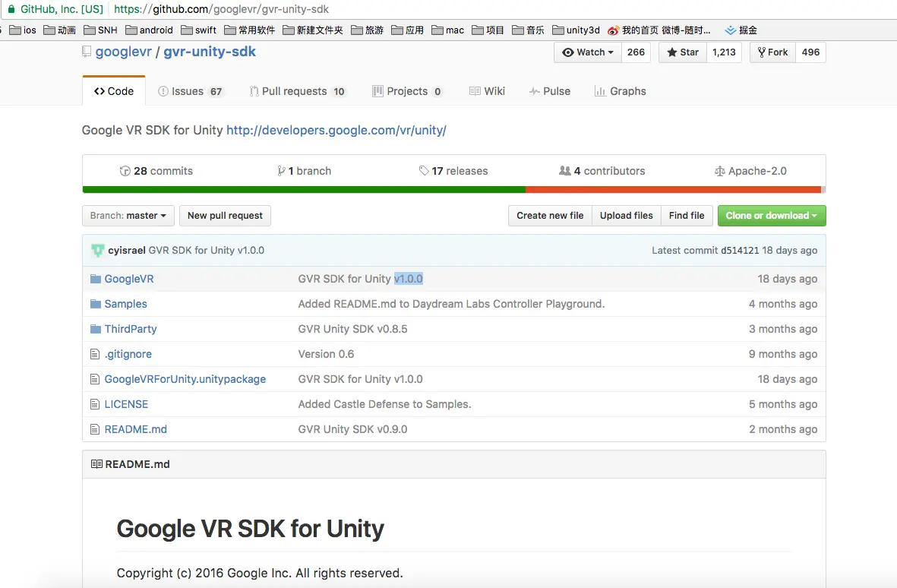
Task: Click the tag icon beside 17 releases
Action: pyautogui.click(x=424, y=170)
